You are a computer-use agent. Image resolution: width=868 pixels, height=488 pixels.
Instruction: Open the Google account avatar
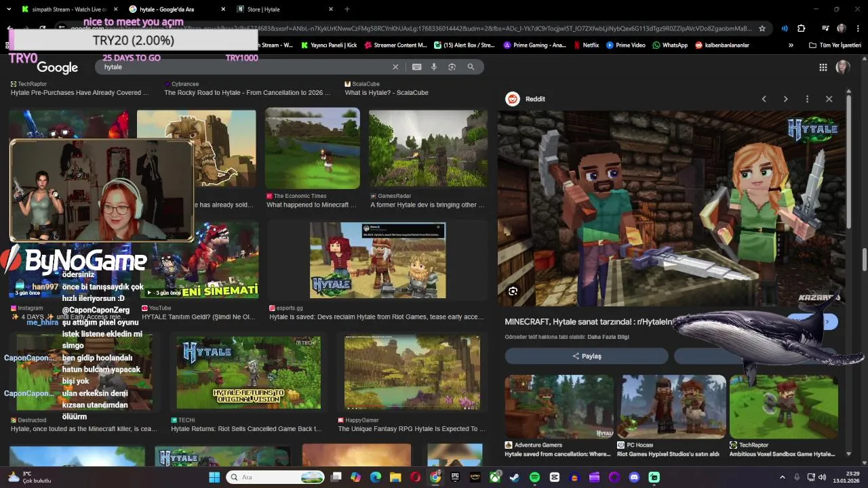pyautogui.click(x=843, y=67)
